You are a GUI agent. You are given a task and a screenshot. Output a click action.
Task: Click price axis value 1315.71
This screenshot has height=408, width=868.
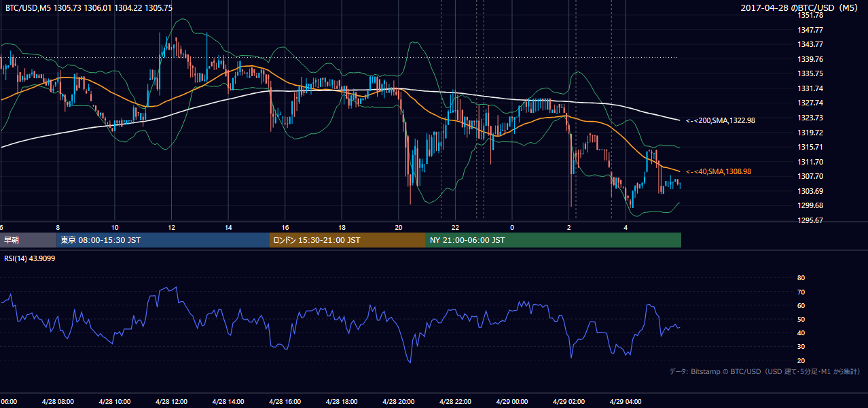pos(810,147)
